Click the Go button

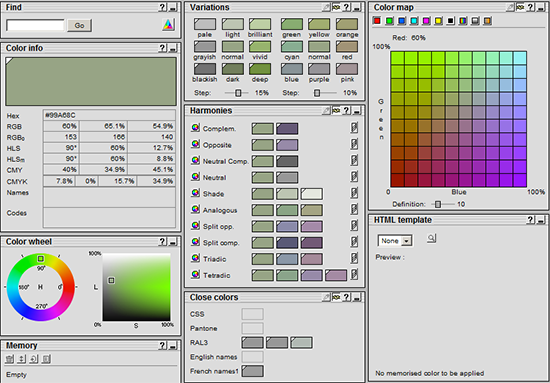pos(79,25)
